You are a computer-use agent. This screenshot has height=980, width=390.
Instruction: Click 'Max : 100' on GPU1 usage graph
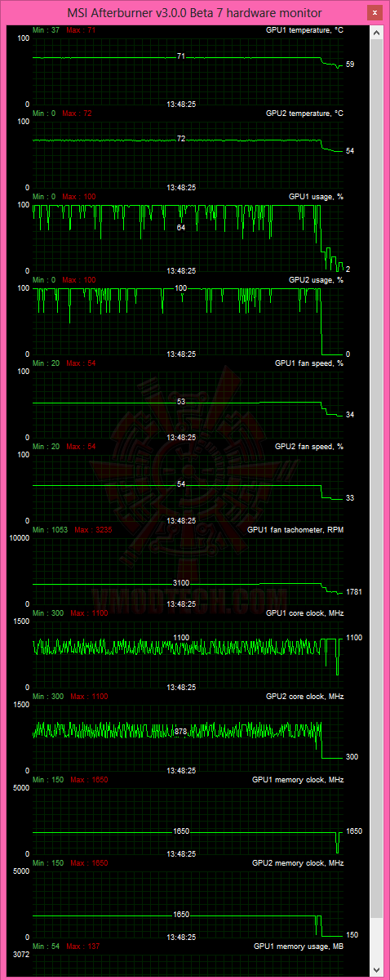pyautogui.click(x=79, y=197)
